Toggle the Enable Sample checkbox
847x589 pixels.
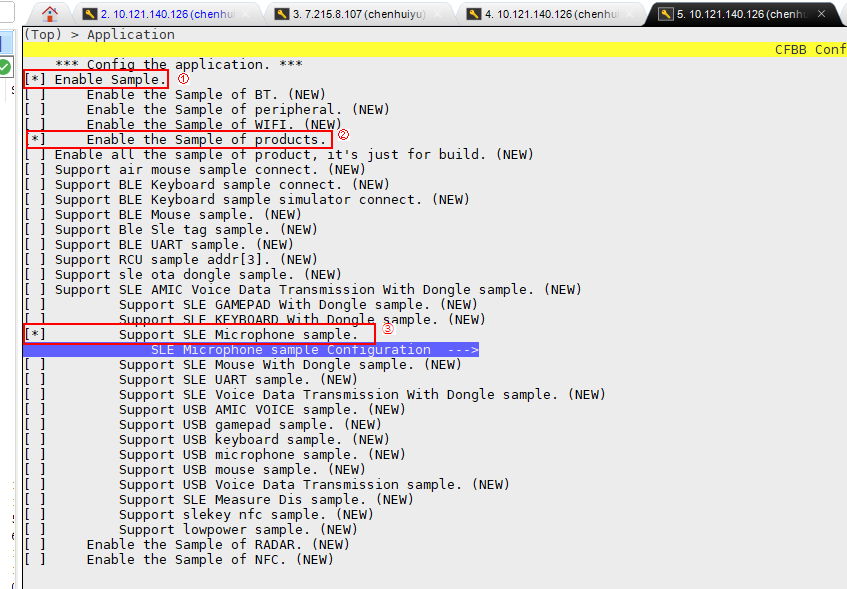tap(35, 79)
